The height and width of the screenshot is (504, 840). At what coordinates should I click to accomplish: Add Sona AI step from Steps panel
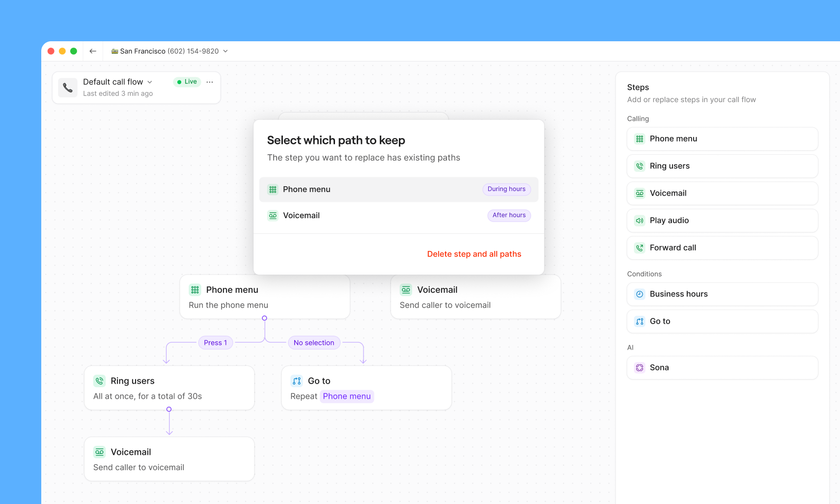(722, 367)
